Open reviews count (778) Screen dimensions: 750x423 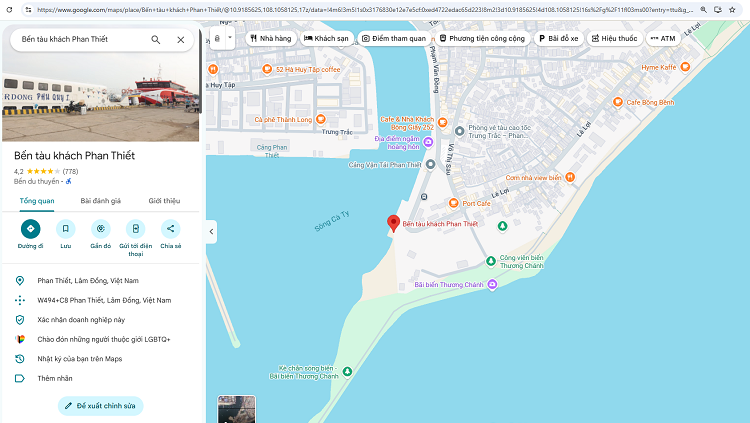pyautogui.click(x=70, y=171)
